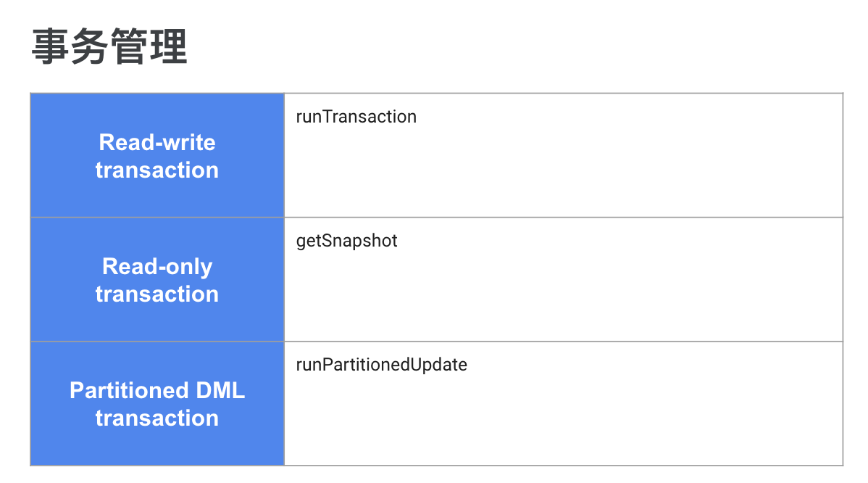Click the runPartitionedUpdate text
The width and height of the screenshot is (868, 483).
coord(381,365)
